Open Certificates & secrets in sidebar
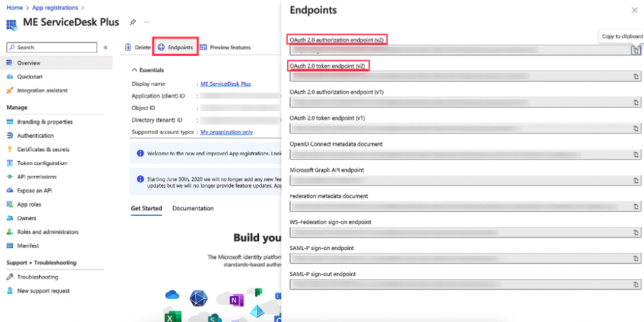644x322 pixels. (43, 149)
